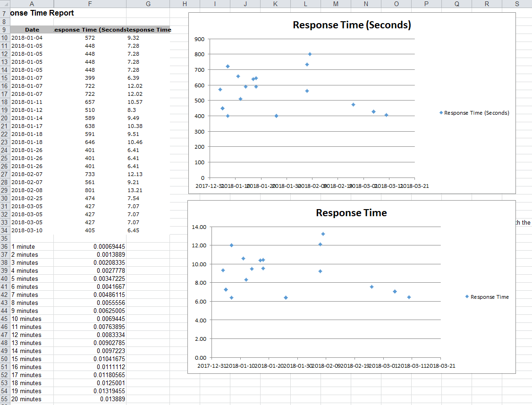Click the bottom chart's 'Response Time' title
Viewport: 532px width, 405px height.
point(352,213)
